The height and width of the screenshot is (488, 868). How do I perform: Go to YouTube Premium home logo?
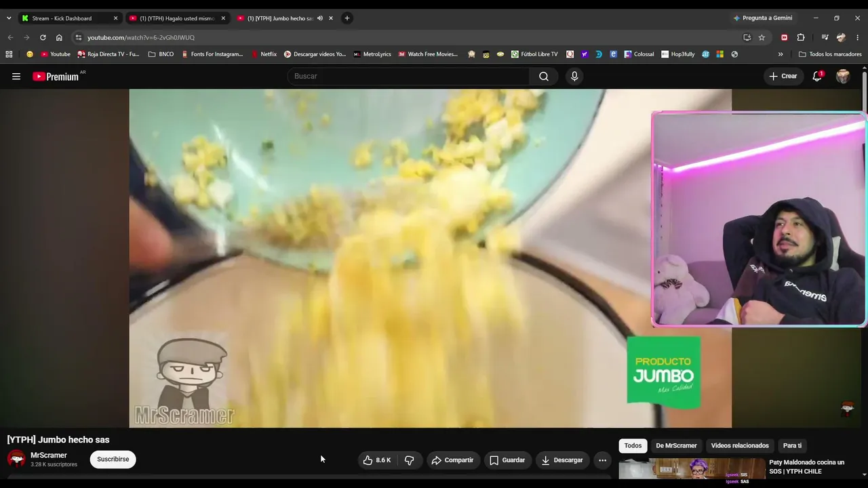pos(56,77)
